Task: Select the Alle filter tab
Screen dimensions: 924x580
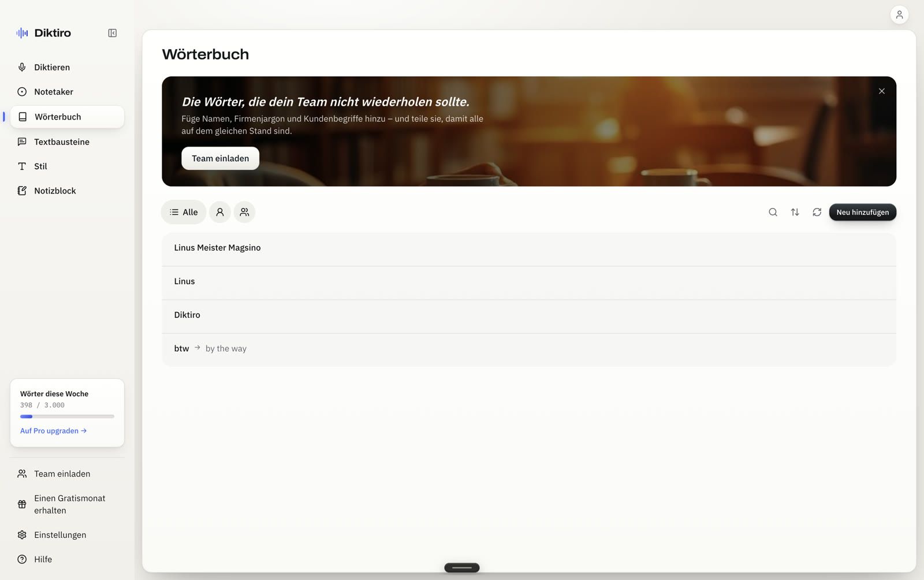Action: (184, 213)
